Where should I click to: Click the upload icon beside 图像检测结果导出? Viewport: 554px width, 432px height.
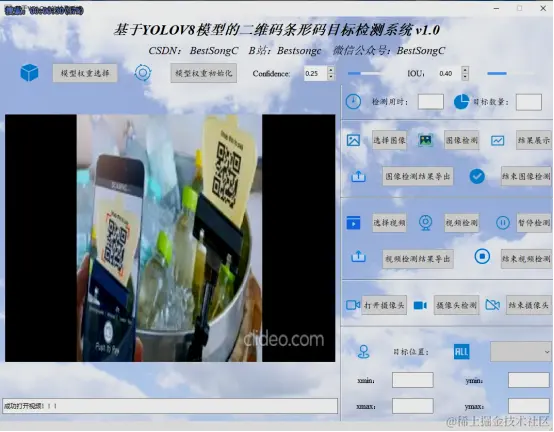click(x=358, y=176)
